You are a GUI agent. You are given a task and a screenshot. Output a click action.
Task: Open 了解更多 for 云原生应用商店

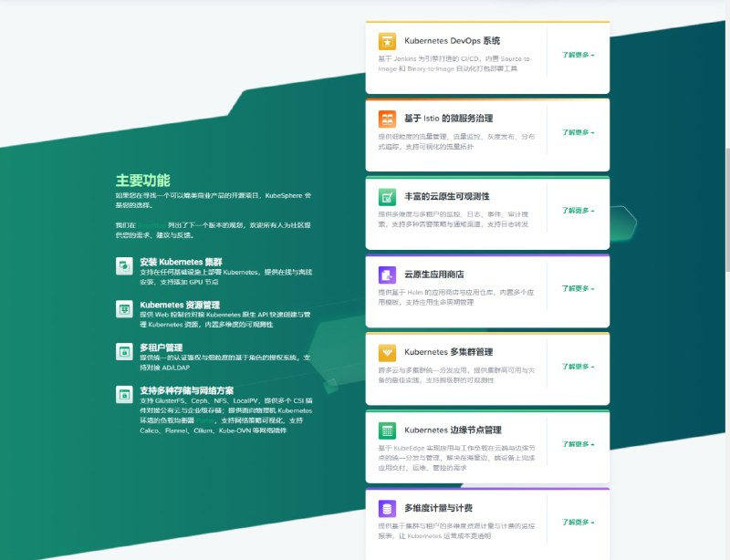578,288
